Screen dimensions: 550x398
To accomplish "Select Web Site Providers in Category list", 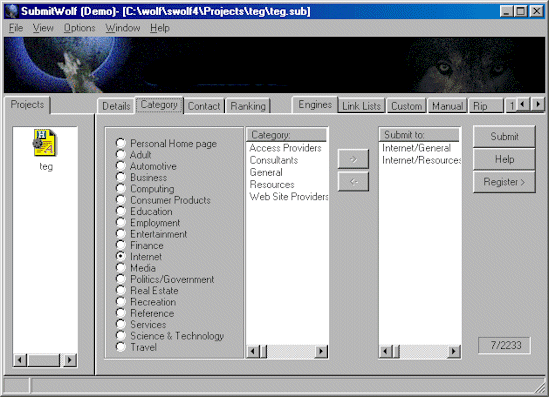I will [288, 197].
